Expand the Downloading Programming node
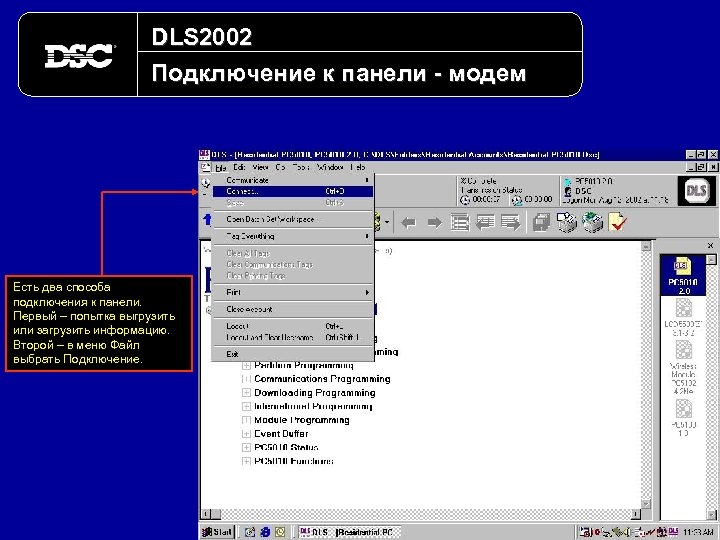Viewport: 720px width, 540px height. tap(246, 393)
